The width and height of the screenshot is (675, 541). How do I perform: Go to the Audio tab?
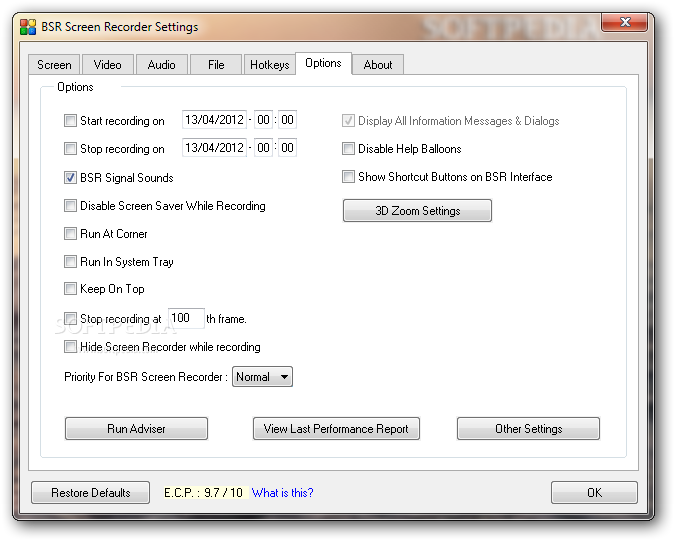tap(161, 65)
